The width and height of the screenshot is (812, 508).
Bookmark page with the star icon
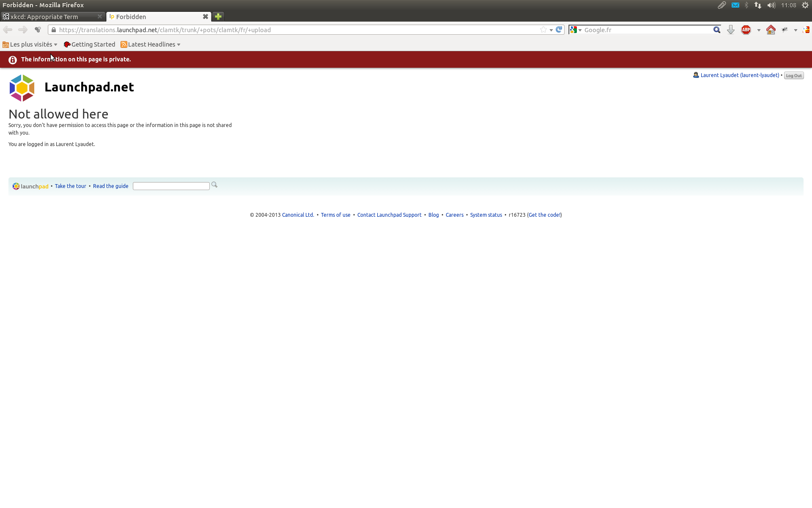coord(543,30)
